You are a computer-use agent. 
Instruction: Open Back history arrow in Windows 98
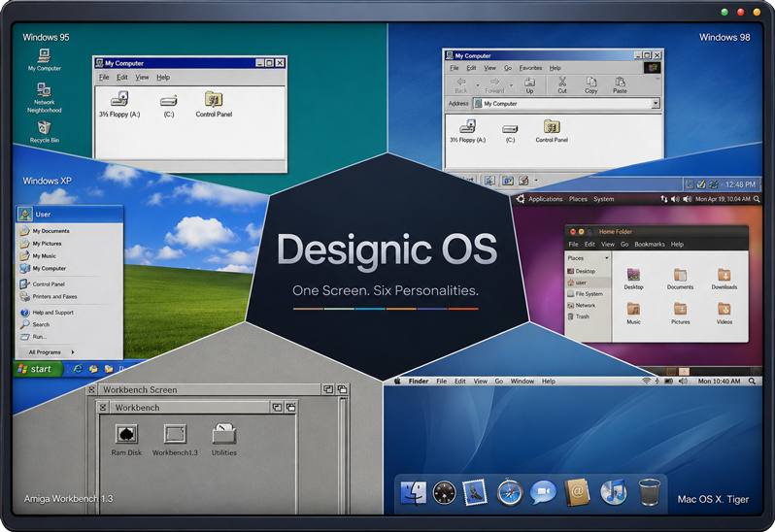(478, 85)
